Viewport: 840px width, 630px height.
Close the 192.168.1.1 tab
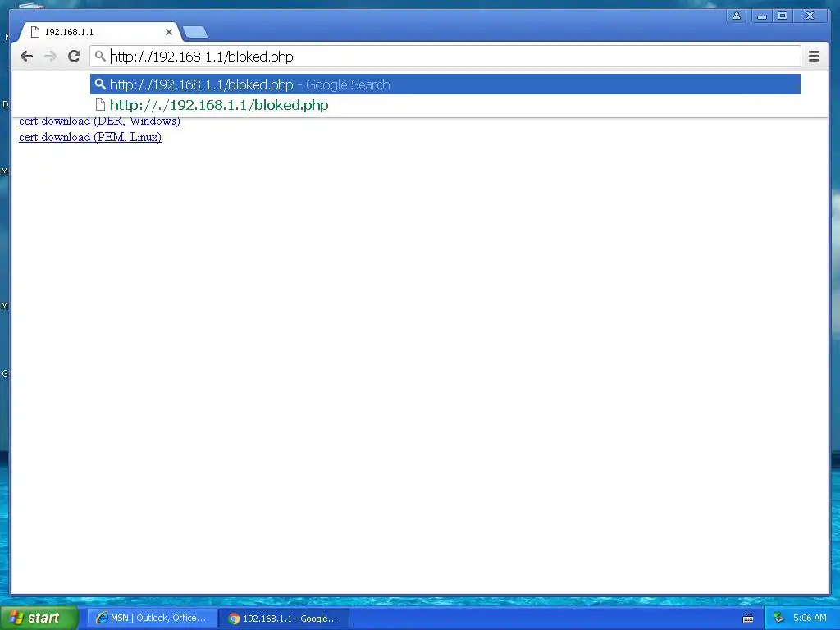pyautogui.click(x=169, y=32)
